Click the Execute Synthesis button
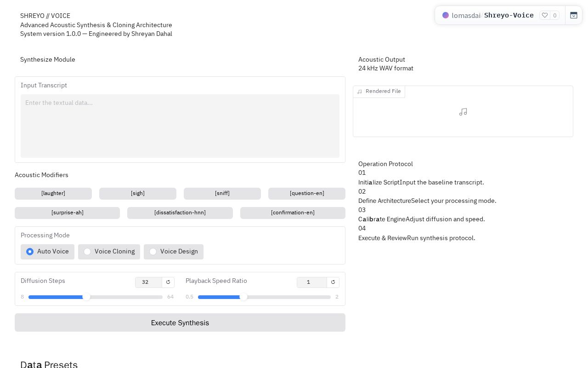The width and height of the screenshot is (588, 368). pyautogui.click(x=180, y=322)
